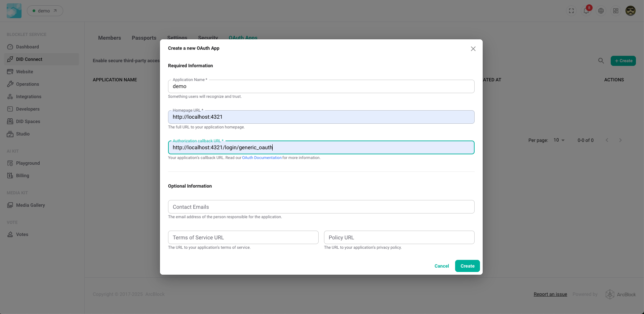Go to next page chevron
This screenshot has width=644, height=314.
tap(620, 140)
